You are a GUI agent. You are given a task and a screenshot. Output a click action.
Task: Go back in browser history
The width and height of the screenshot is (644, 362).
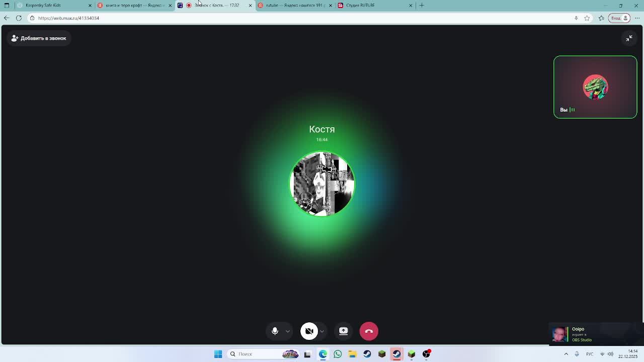(x=7, y=18)
